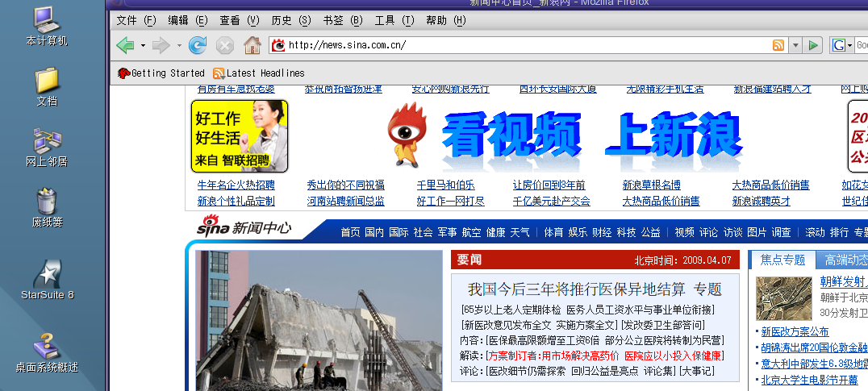Open headline 我国今后三年将推行医保异地结算
Image resolution: width=868 pixels, height=391 pixels.
tap(576, 289)
